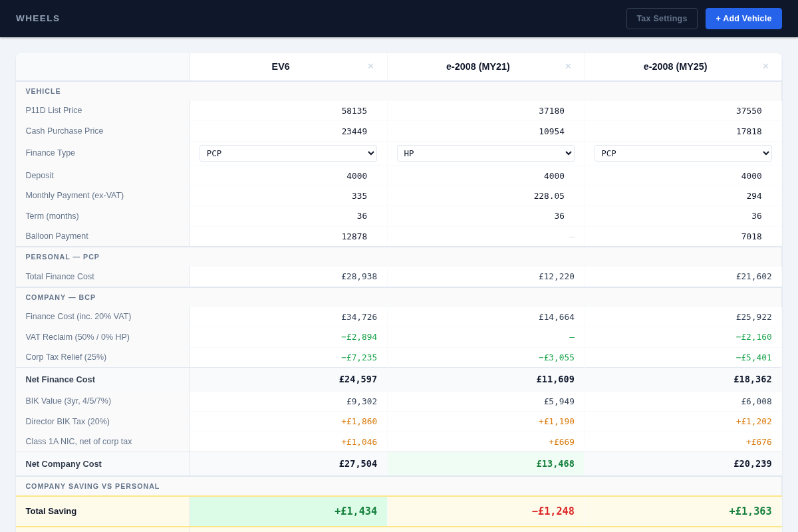Click Company Saving vs Personal section heading
This screenshot has height=532, width=798.
pos(92,486)
